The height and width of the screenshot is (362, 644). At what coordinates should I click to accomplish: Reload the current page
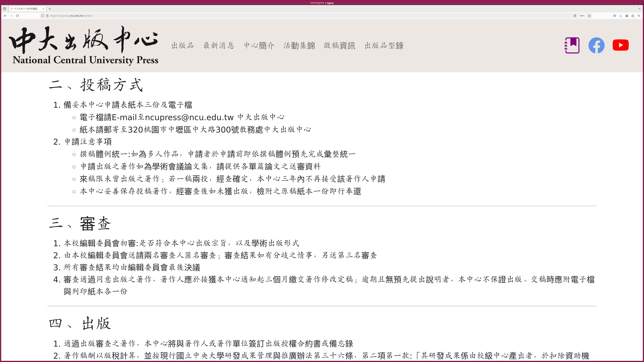click(x=17, y=16)
